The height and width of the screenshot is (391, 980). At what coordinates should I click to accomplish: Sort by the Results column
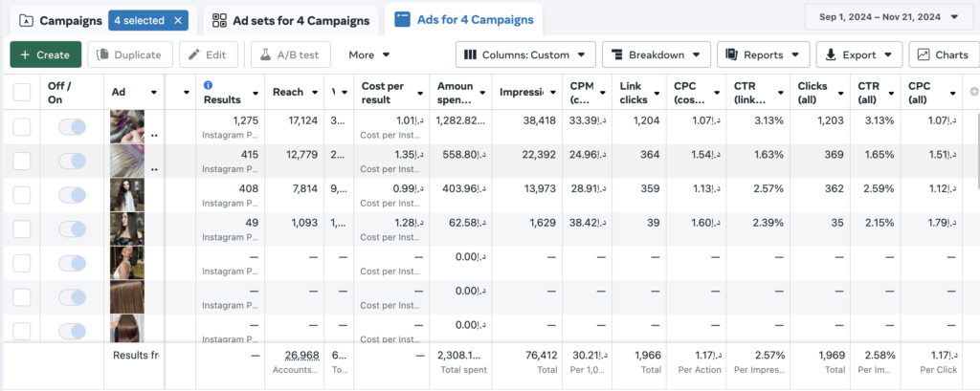(x=222, y=99)
